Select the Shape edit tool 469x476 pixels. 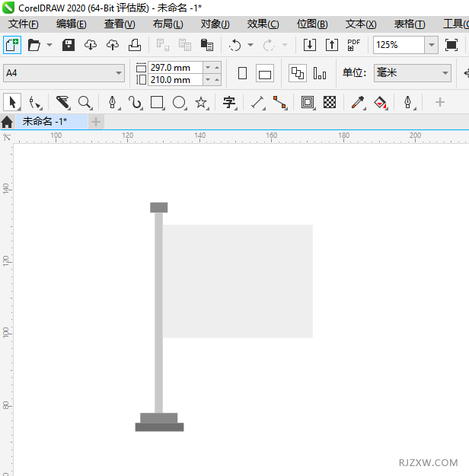pos(35,102)
